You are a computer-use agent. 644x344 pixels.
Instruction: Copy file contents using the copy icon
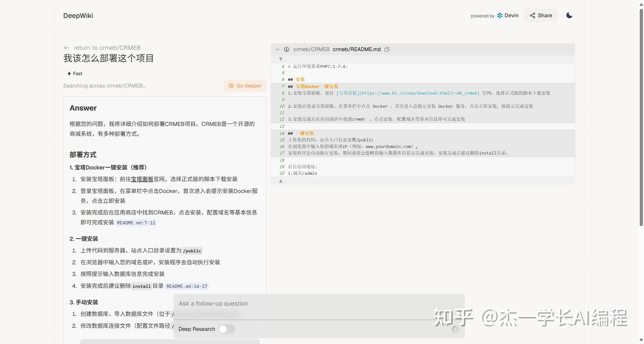click(x=387, y=49)
